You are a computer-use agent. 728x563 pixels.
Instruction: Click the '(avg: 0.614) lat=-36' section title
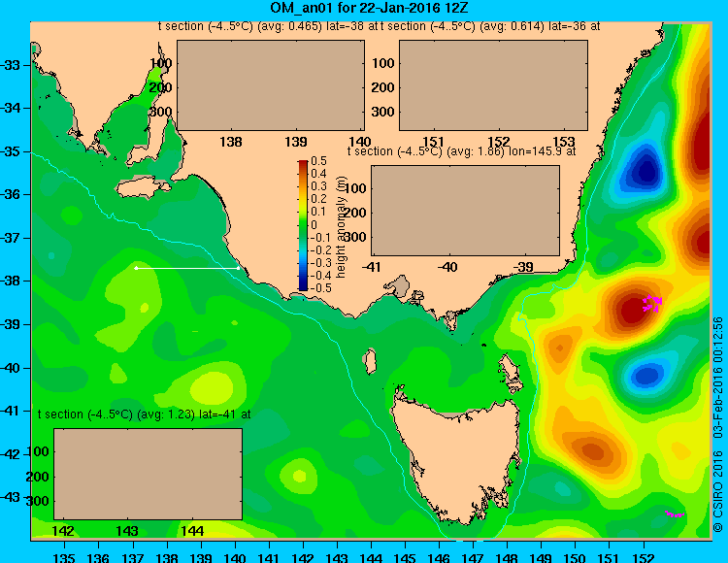pos(490,26)
